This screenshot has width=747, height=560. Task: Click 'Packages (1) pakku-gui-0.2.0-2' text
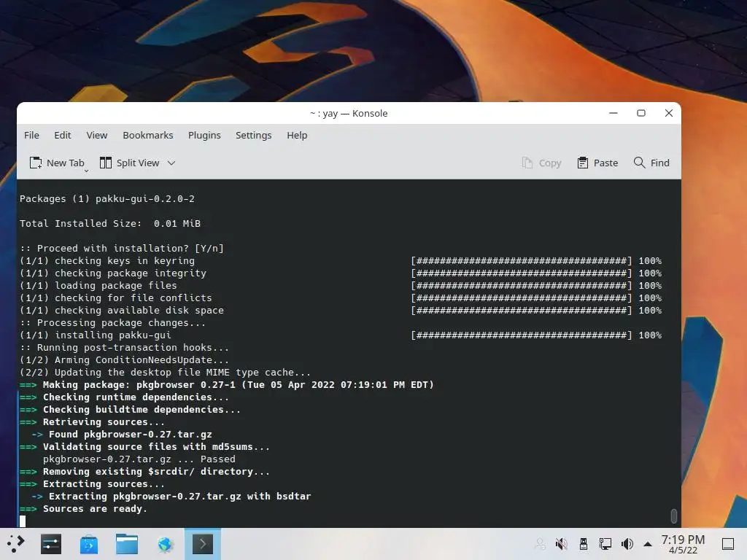coord(107,198)
